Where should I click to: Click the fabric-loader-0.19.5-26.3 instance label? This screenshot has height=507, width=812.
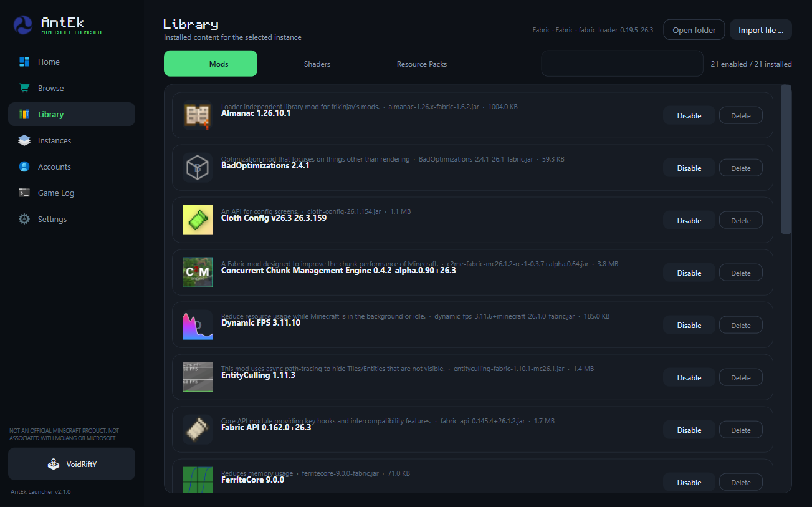coord(616,30)
